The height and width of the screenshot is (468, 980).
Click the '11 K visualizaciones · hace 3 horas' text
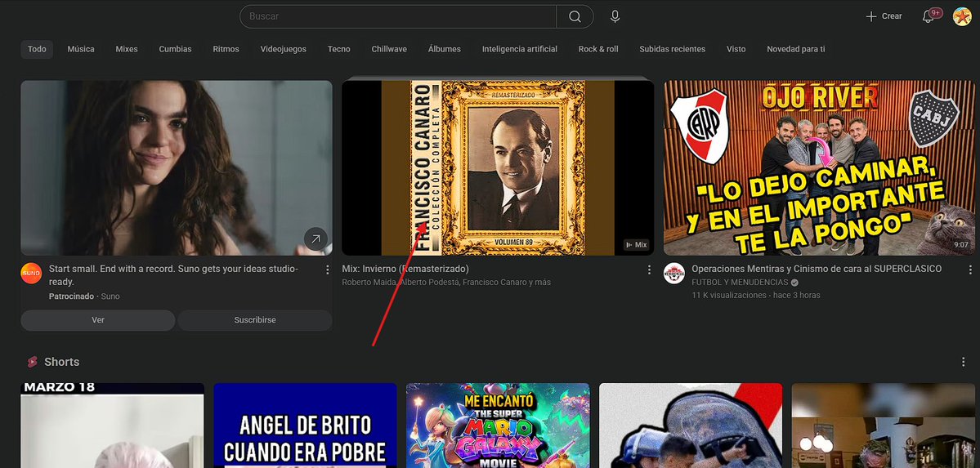755,295
